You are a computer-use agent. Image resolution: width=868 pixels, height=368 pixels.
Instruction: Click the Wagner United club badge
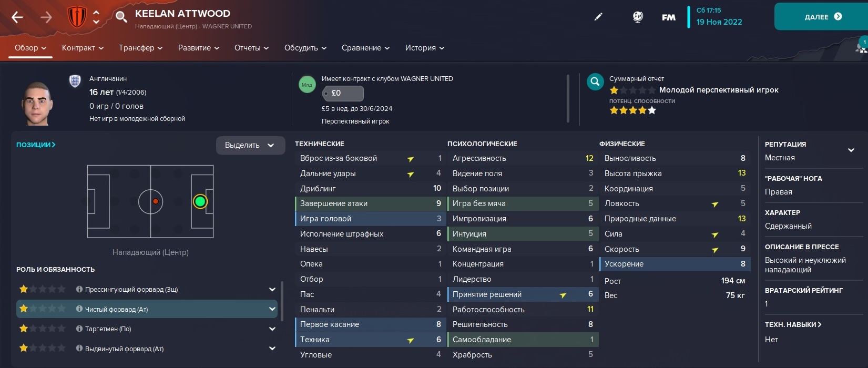click(x=77, y=17)
